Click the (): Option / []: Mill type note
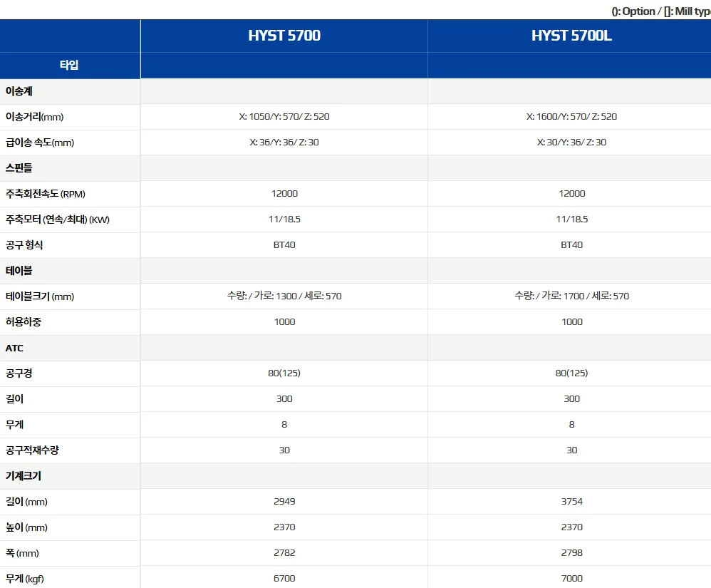This screenshot has height=588, width=711. [x=661, y=11]
